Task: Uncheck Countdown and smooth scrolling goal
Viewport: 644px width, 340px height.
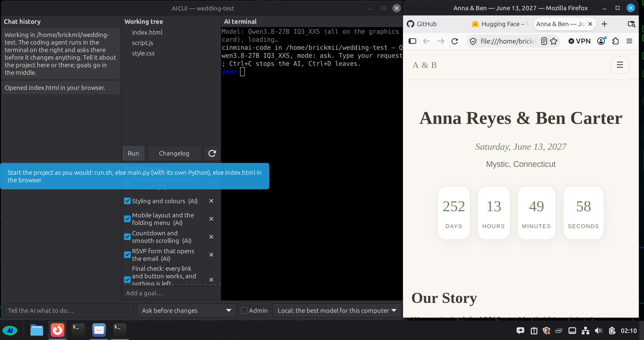Action: (x=127, y=237)
